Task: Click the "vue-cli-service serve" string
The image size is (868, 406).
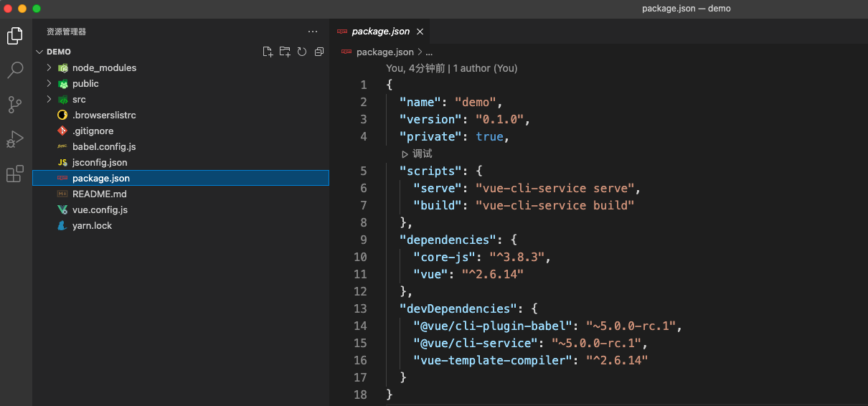Action: [555, 188]
